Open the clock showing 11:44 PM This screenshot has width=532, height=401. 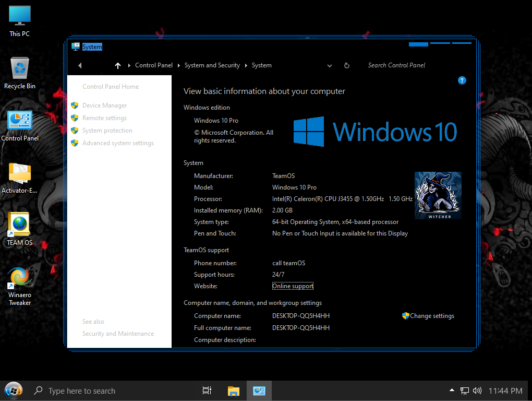click(x=505, y=391)
